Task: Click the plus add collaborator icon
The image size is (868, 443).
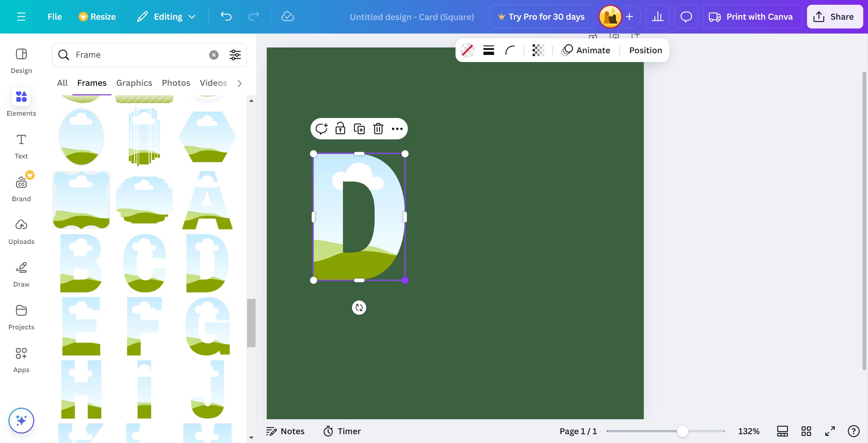Action: 629,17
